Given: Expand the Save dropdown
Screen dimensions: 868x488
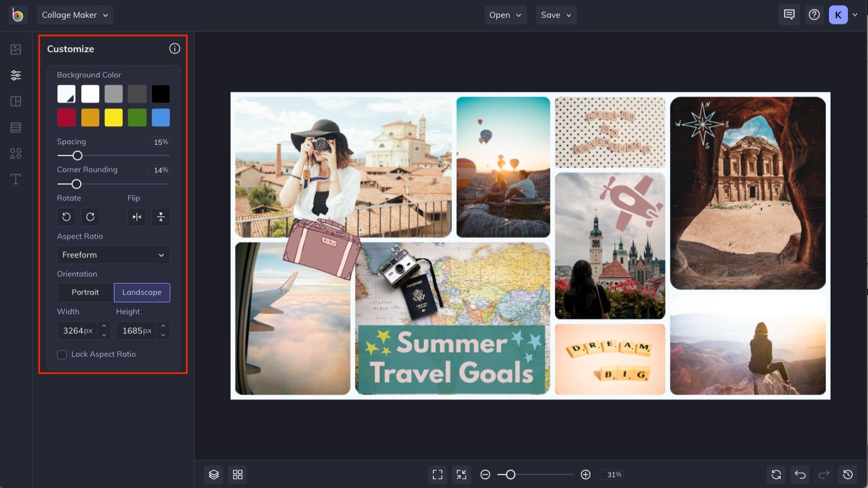Looking at the screenshot, I should [556, 15].
